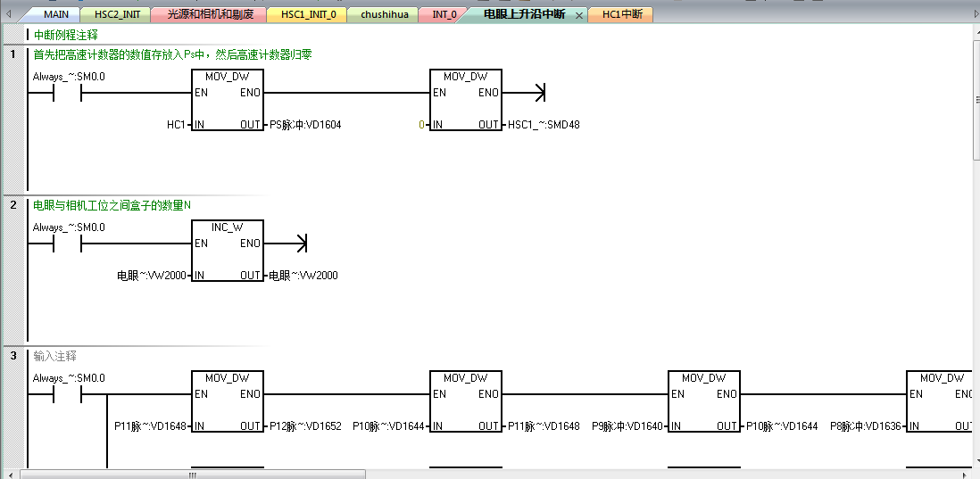
Task: Select network number 2 in the margin
Action: (13, 205)
